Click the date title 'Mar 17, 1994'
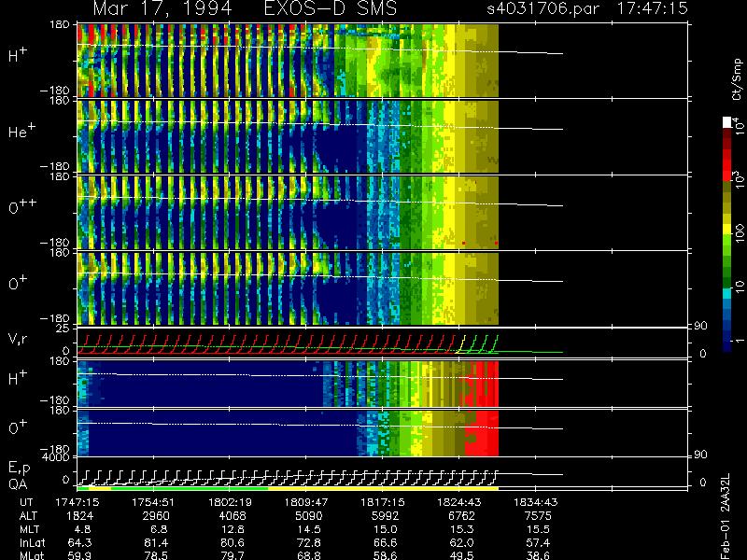 click(162, 8)
